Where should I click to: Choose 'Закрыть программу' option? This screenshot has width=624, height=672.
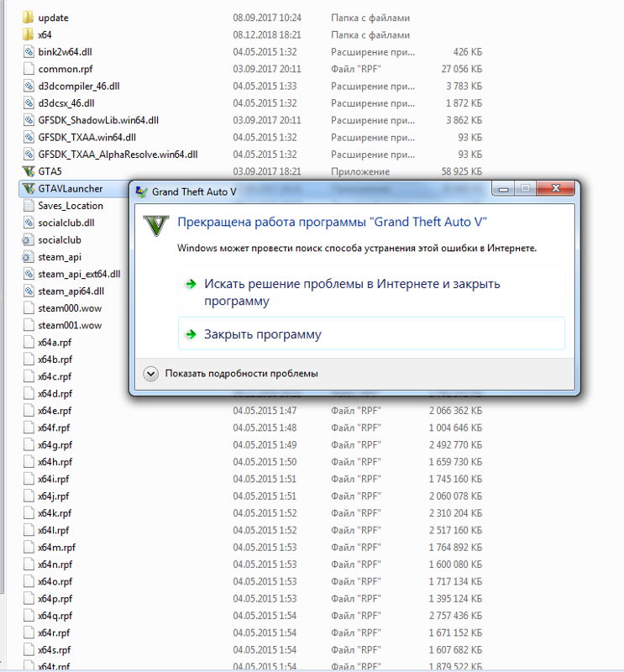262,334
